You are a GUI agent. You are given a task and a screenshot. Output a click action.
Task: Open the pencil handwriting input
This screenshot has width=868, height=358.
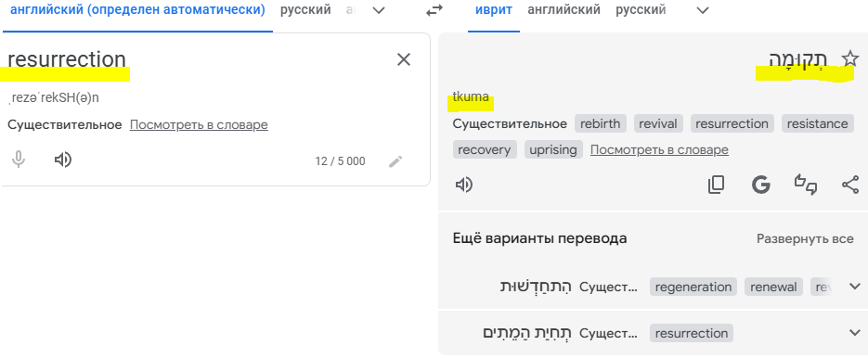pos(395,161)
